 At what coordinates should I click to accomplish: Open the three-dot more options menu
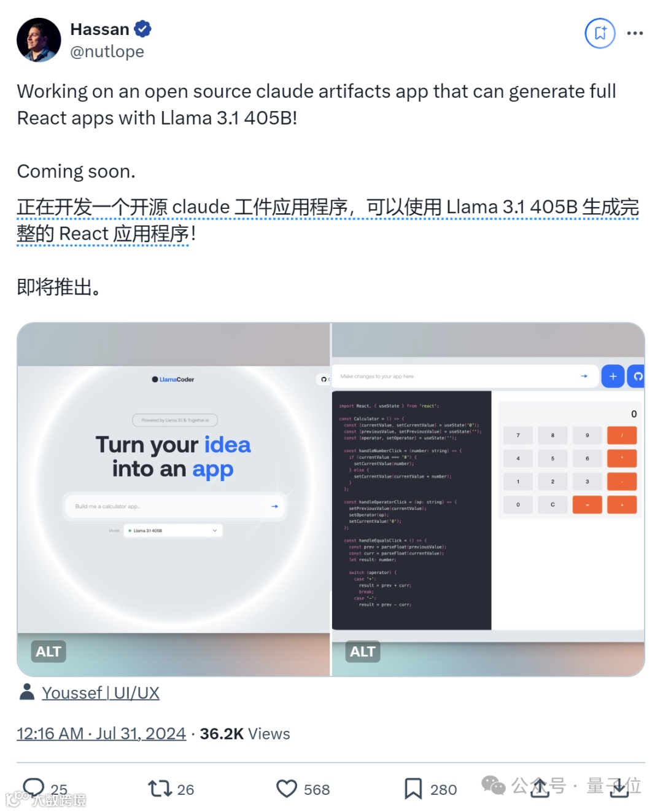tap(635, 33)
